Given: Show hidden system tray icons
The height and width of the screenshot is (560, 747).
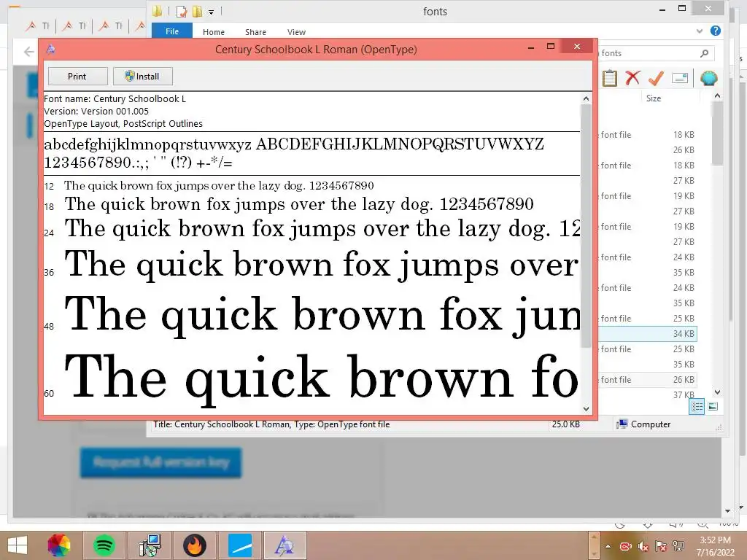Looking at the screenshot, I should [608, 546].
